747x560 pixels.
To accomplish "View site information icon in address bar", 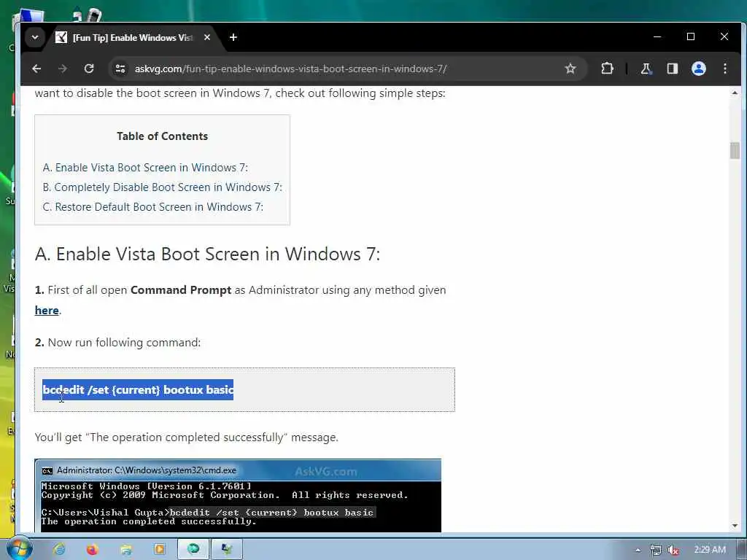I will 120,69.
